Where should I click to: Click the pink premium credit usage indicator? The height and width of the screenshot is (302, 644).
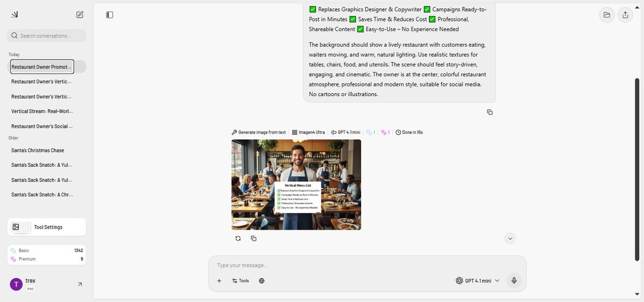coord(385,132)
